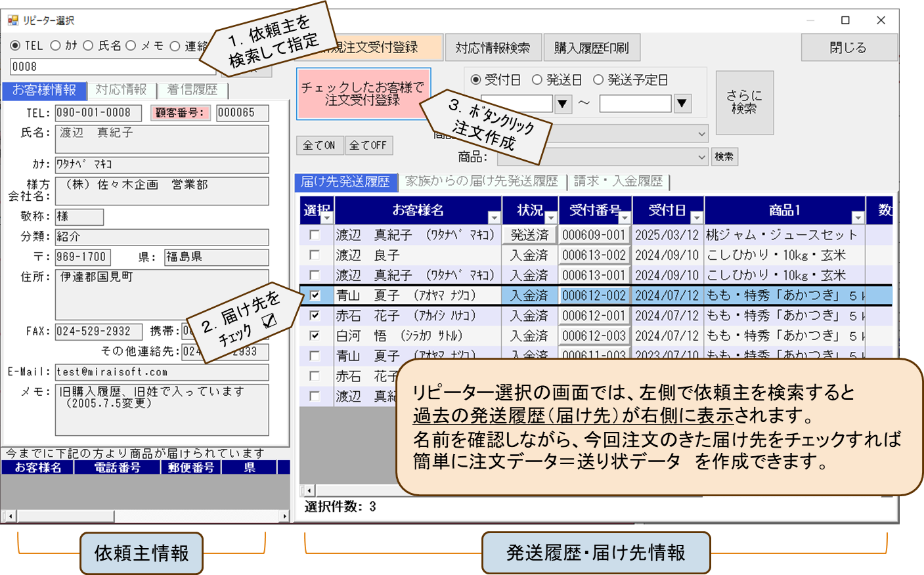Image resolution: width=924 pixels, height=575 pixels.
Task: Choose the 発送日 date radio option
Action: (x=537, y=80)
